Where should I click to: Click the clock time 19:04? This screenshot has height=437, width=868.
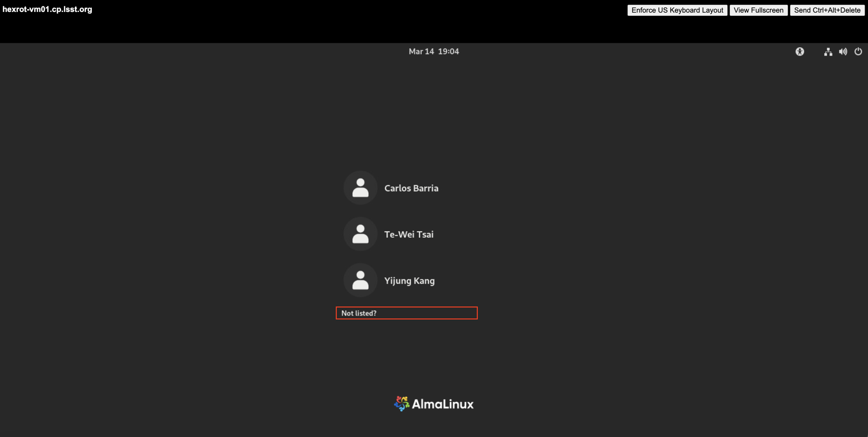click(x=448, y=52)
